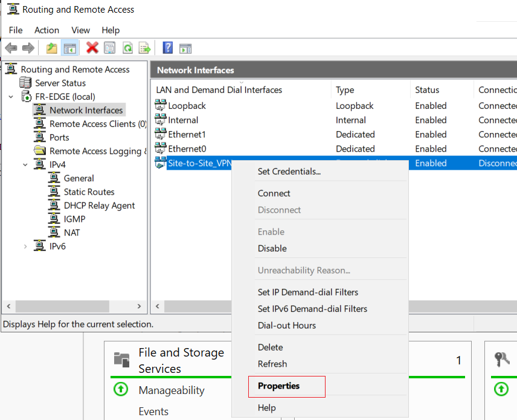Image resolution: width=517 pixels, height=420 pixels.
Task: Select Static Routes in the tree
Action: pyautogui.click(x=89, y=192)
